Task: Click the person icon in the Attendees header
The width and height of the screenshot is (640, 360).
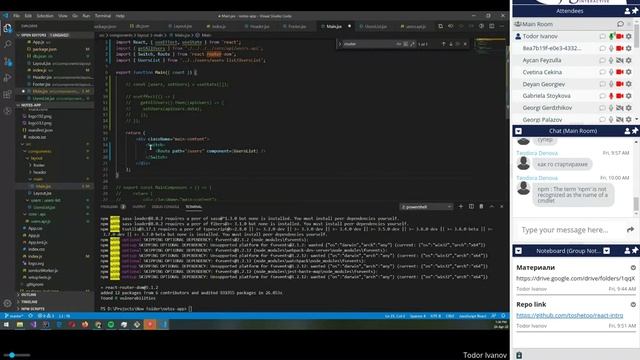Action: (627, 11)
